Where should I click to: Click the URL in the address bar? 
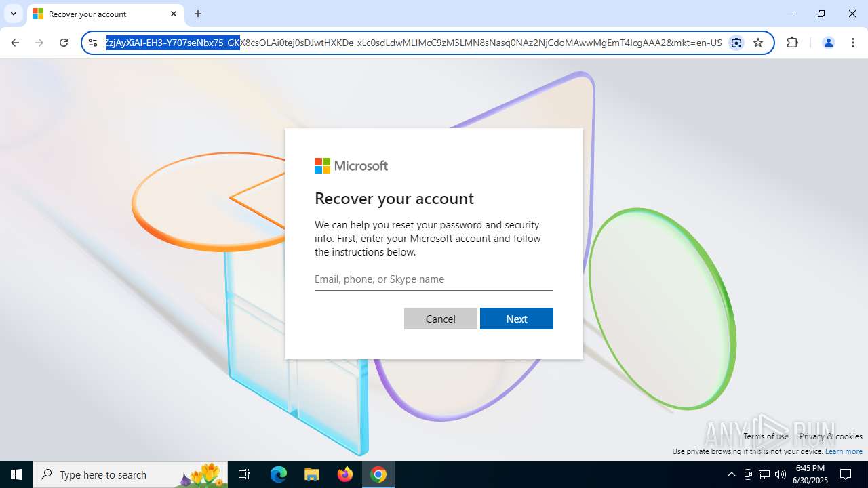click(414, 43)
